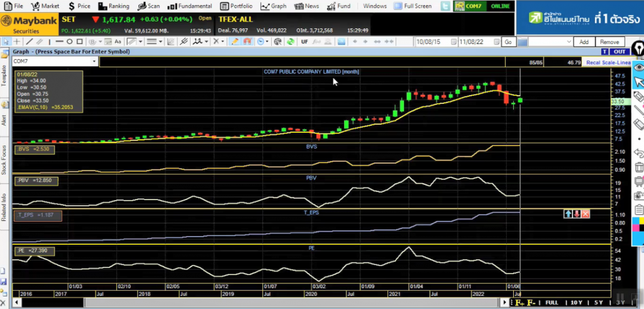Open the empty combo box beside Add button
644x309 pixels.
tap(550, 42)
